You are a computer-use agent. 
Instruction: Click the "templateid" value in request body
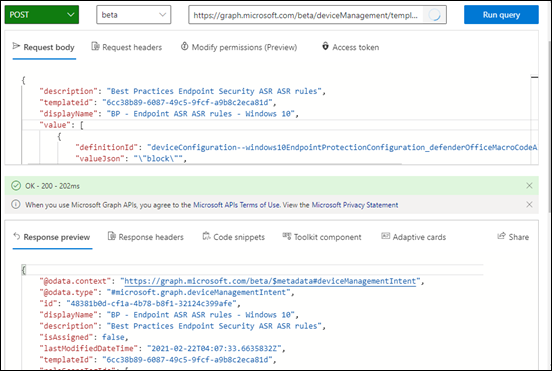pyautogui.click(x=187, y=102)
